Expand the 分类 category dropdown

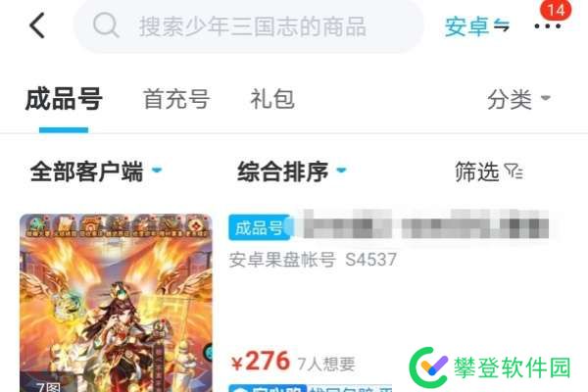click(x=518, y=99)
